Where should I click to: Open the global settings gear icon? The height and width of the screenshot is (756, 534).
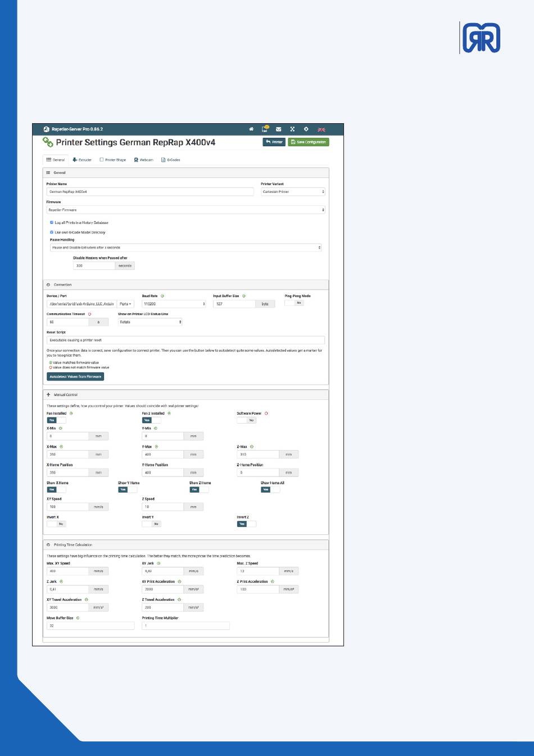[x=306, y=129]
